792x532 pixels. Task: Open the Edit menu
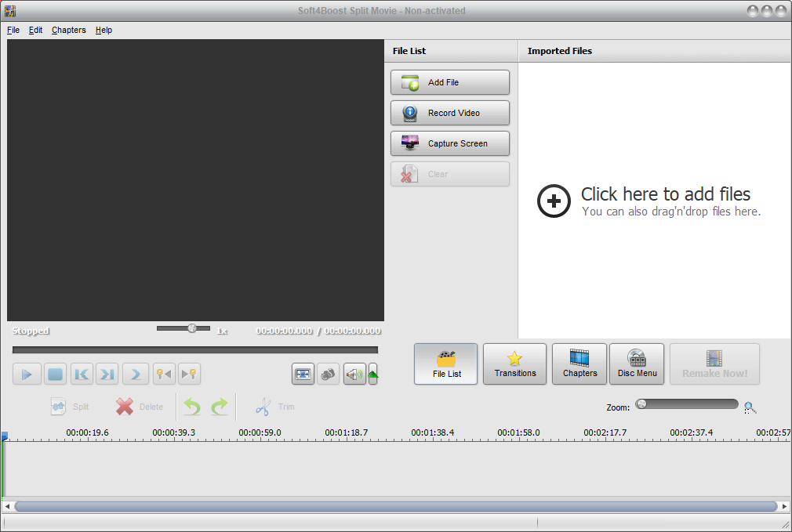pos(35,30)
